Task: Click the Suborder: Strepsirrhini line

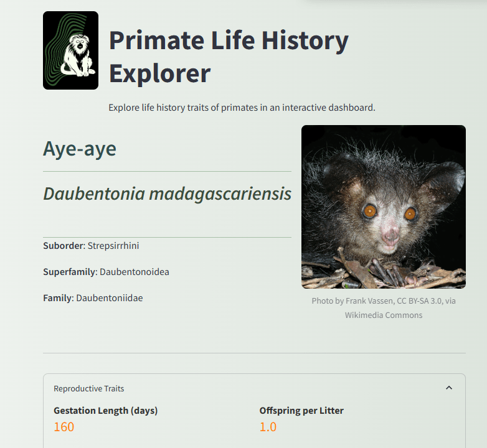Action: [x=91, y=246]
